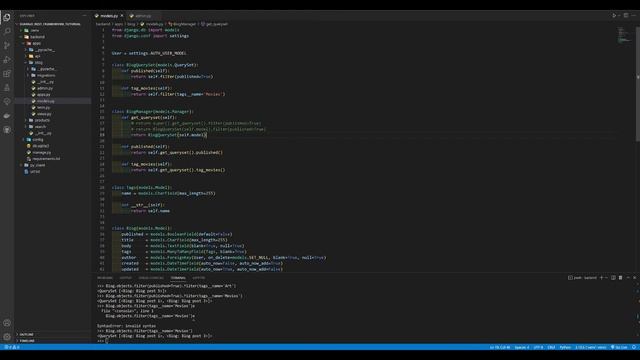Switch to the Problems panel tab
This screenshot has width=640, height=360.
pos(105,278)
